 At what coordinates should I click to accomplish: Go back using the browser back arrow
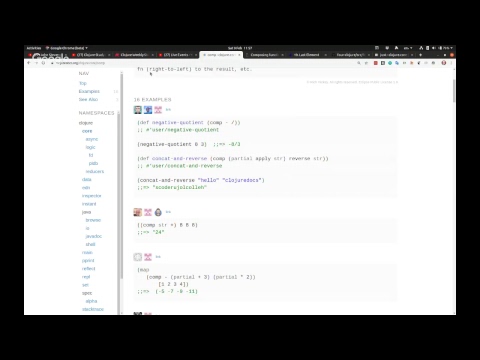coord(29,63)
